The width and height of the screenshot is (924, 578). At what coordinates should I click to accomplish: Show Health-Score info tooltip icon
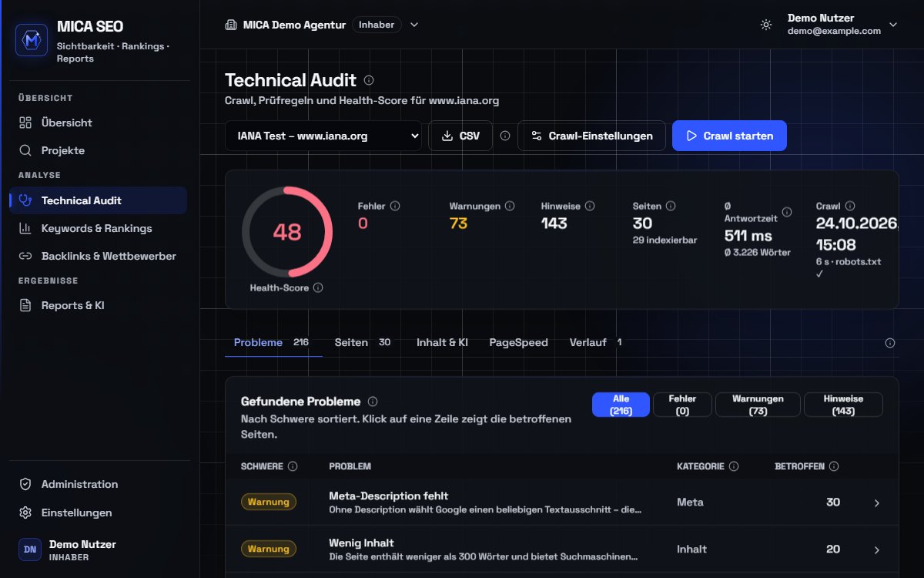tap(318, 287)
